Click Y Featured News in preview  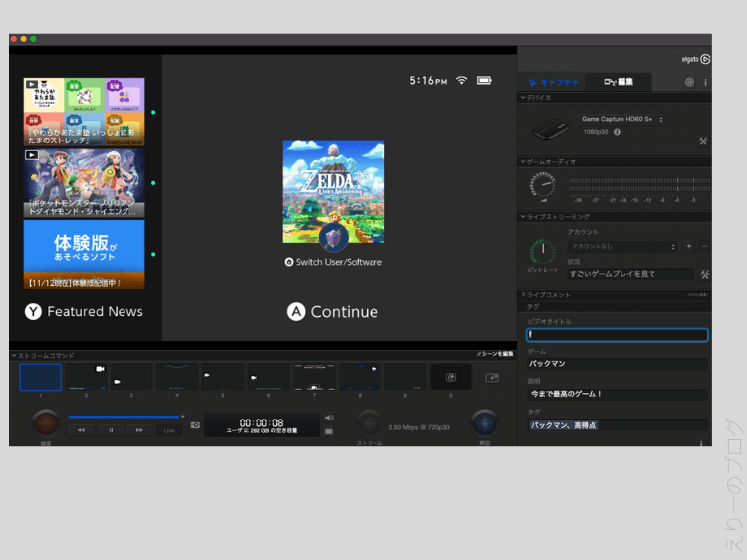click(x=84, y=311)
